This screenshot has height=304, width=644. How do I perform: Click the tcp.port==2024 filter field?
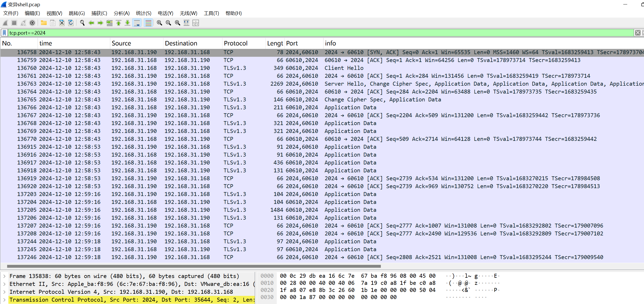click(321, 33)
